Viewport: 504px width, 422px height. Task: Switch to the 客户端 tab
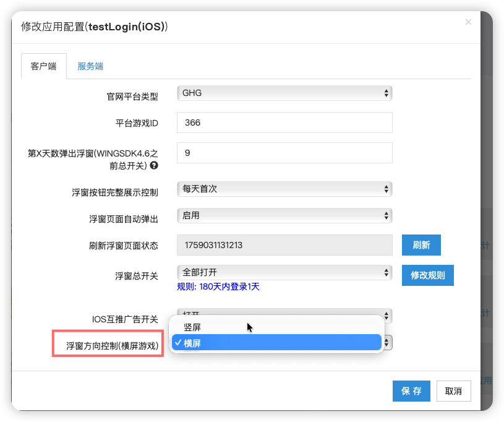pyautogui.click(x=43, y=67)
